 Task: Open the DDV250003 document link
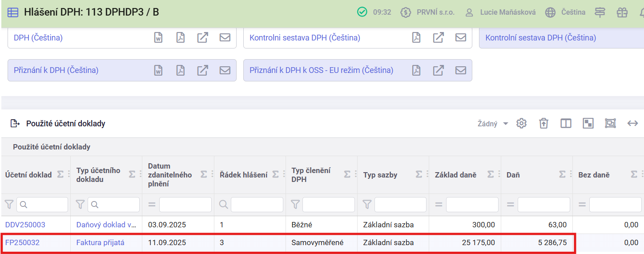pyautogui.click(x=25, y=225)
